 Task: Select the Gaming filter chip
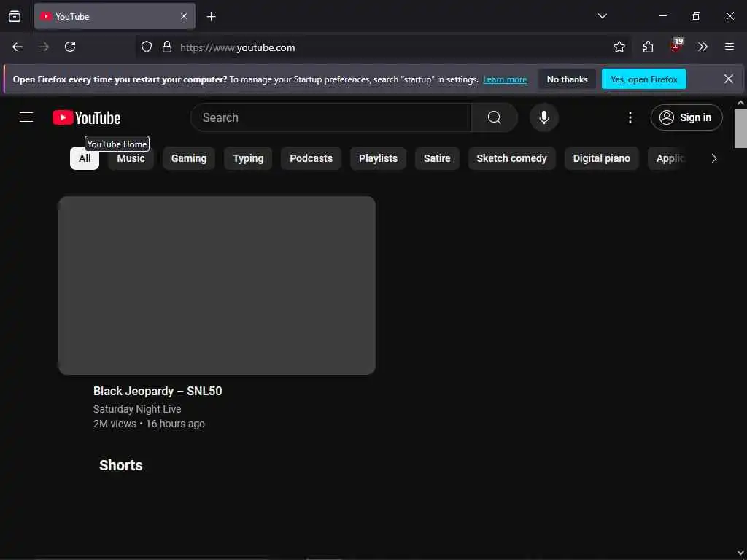189,158
